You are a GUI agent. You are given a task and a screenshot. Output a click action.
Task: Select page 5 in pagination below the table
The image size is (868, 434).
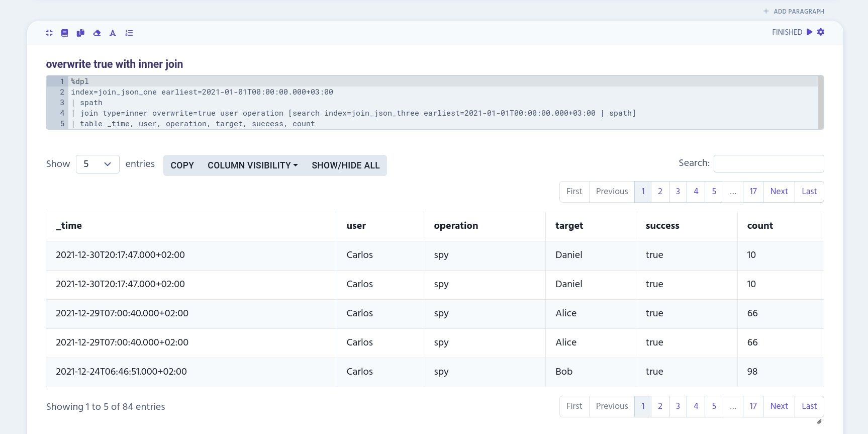(714, 406)
